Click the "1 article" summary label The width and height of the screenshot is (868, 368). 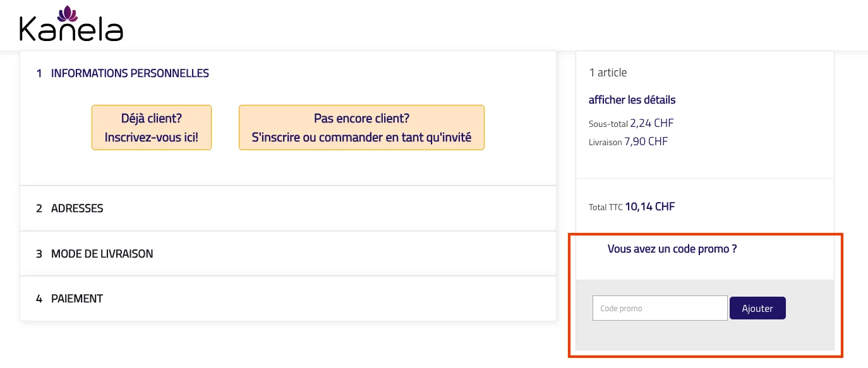pos(608,72)
